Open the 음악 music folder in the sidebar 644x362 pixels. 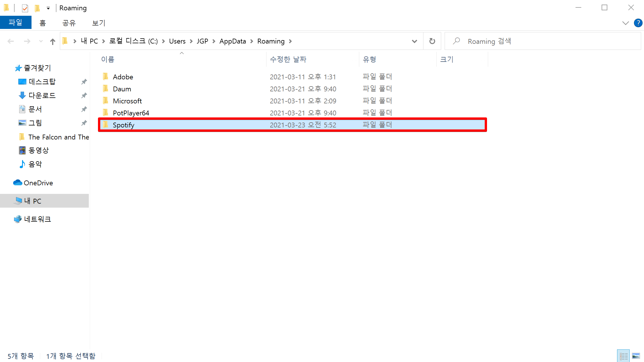pyautogui.click(x=35, y=164)
